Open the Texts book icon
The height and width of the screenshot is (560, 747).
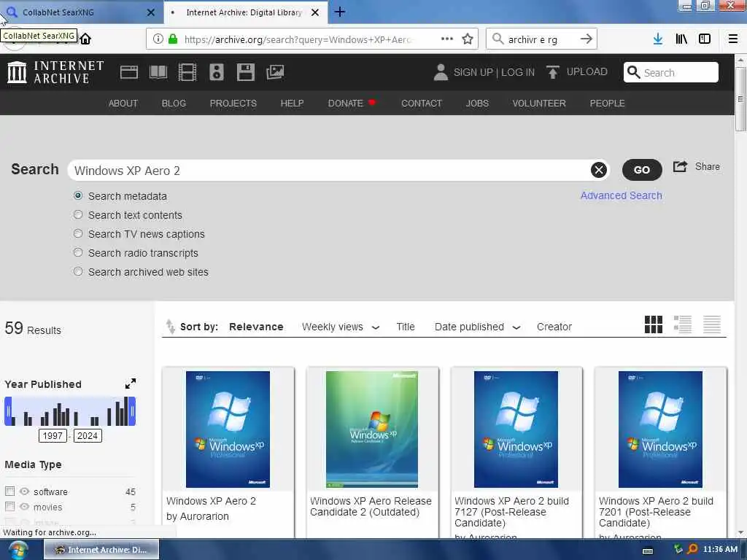[x=158, y=72]
